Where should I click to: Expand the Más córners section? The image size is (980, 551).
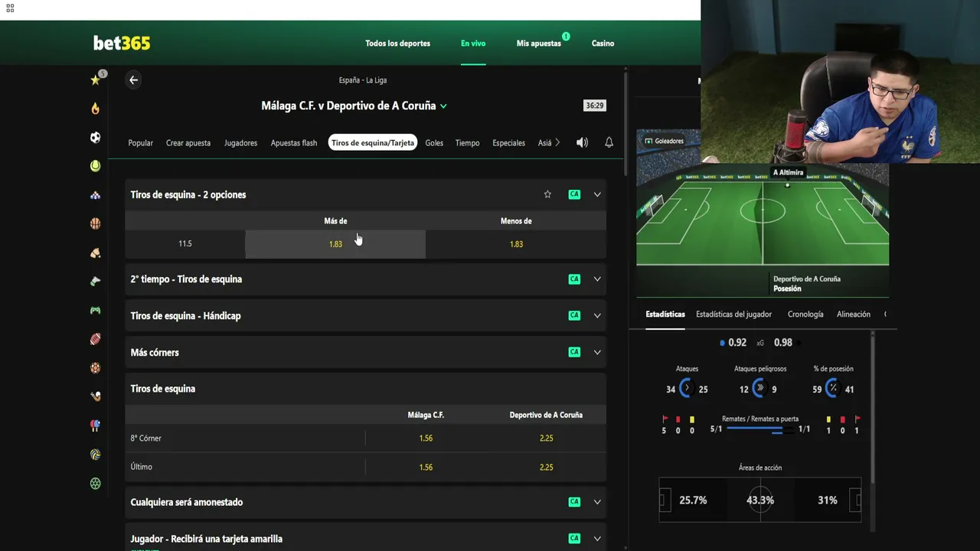click(597, 352)
